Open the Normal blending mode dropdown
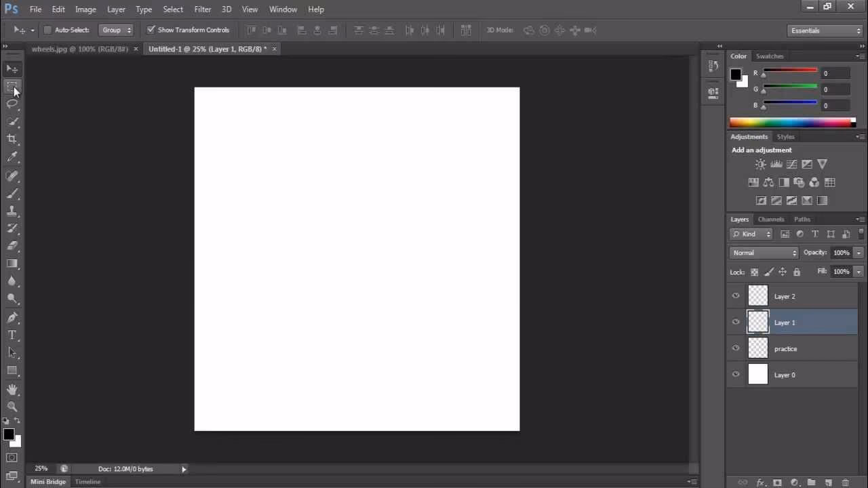 pos(764,252)
